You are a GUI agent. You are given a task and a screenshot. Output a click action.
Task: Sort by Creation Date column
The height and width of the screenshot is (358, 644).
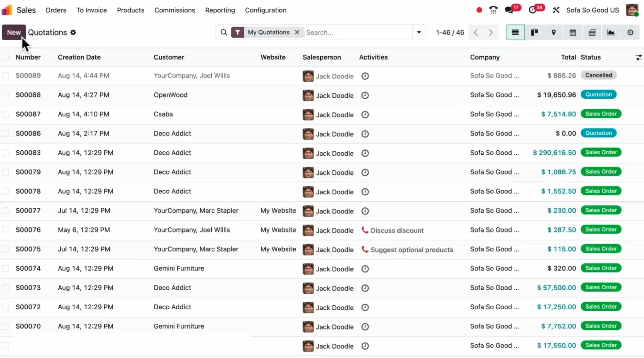point(79,57)
